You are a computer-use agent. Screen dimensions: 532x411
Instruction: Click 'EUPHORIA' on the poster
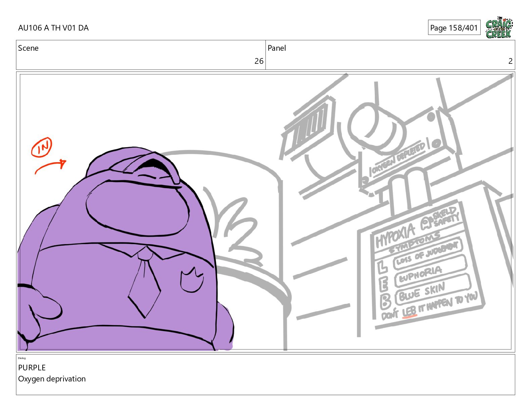pyautogui.click(x=420, y=274)
